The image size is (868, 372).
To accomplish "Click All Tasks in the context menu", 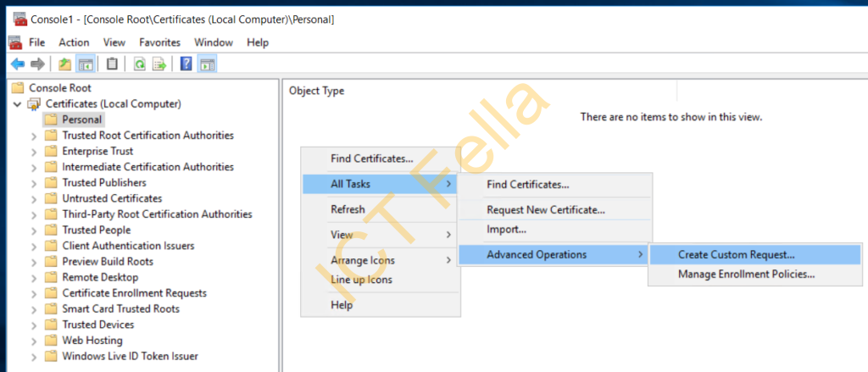I will tap(381, 184).
